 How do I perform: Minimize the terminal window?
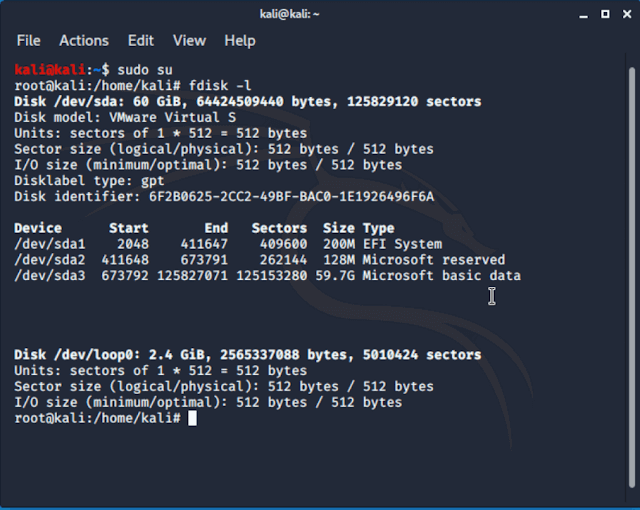tap(581, 14)
